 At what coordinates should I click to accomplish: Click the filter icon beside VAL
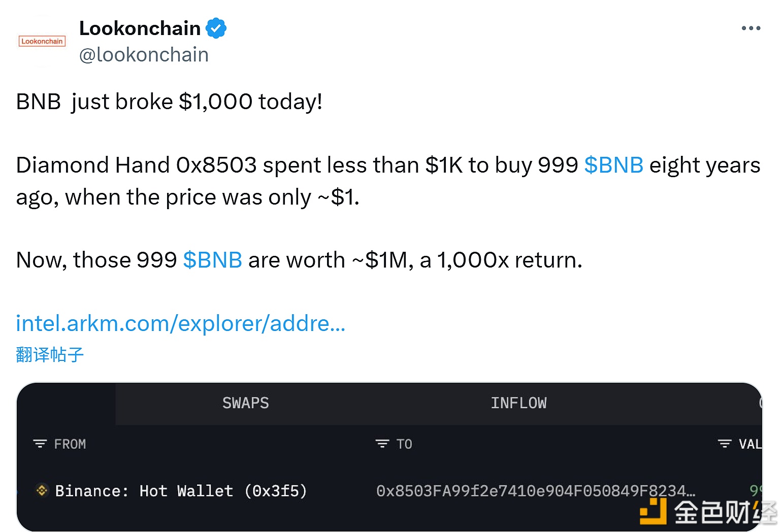[x=725, y=444]
